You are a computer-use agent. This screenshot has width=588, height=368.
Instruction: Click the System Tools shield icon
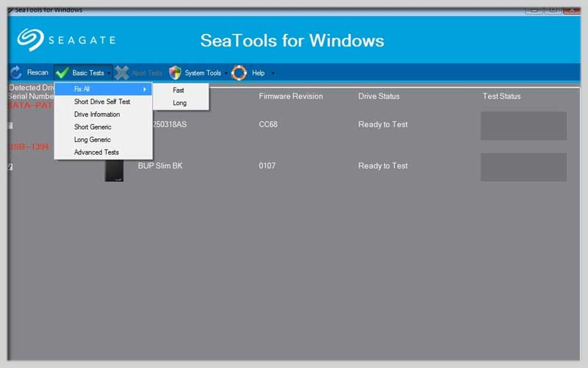click(175, 73)
